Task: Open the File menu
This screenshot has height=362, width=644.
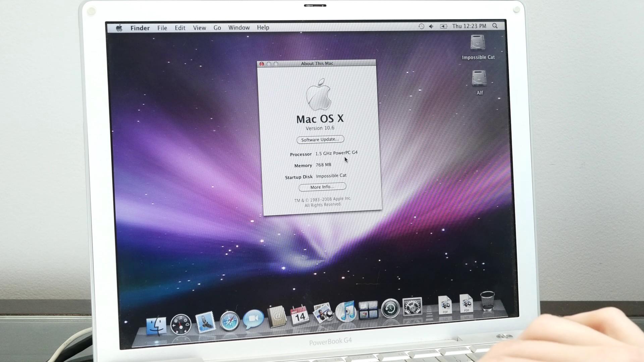Action: tap(162, 28)
